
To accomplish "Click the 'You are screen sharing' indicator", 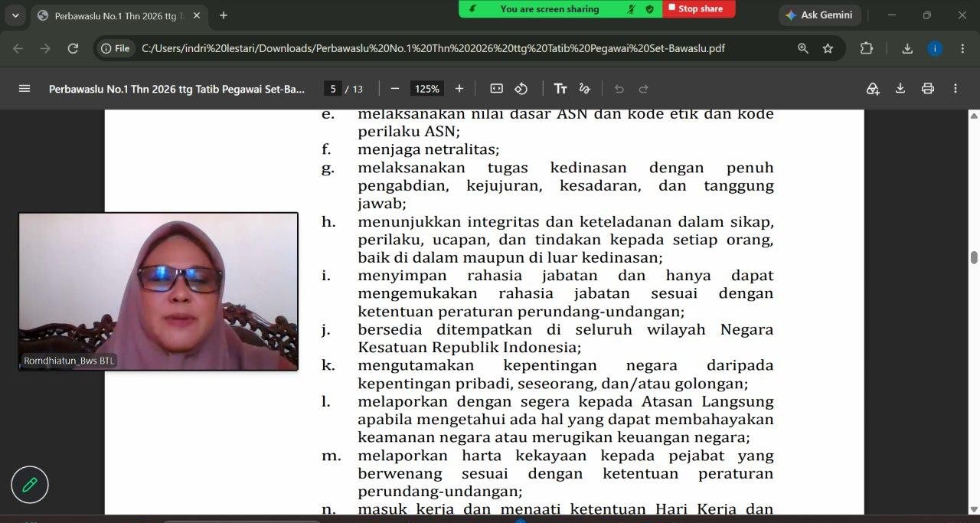I will (550, 8).
